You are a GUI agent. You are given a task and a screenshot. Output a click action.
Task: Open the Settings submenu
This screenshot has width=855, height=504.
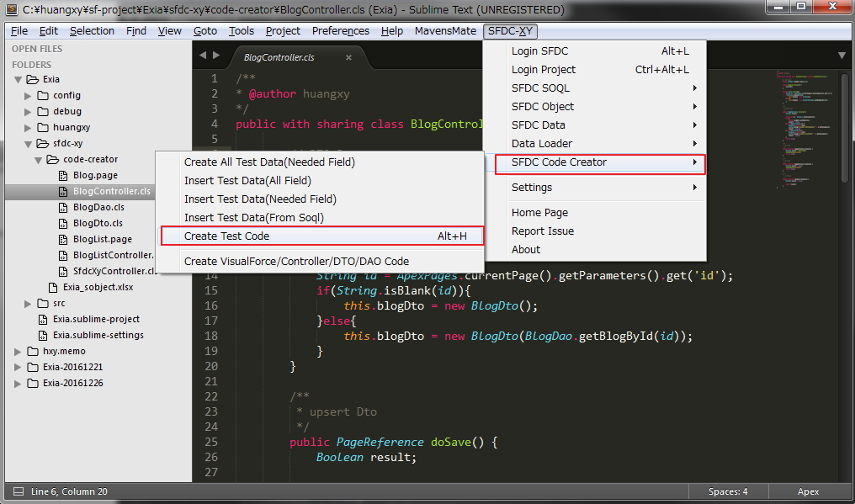[595, 188]
